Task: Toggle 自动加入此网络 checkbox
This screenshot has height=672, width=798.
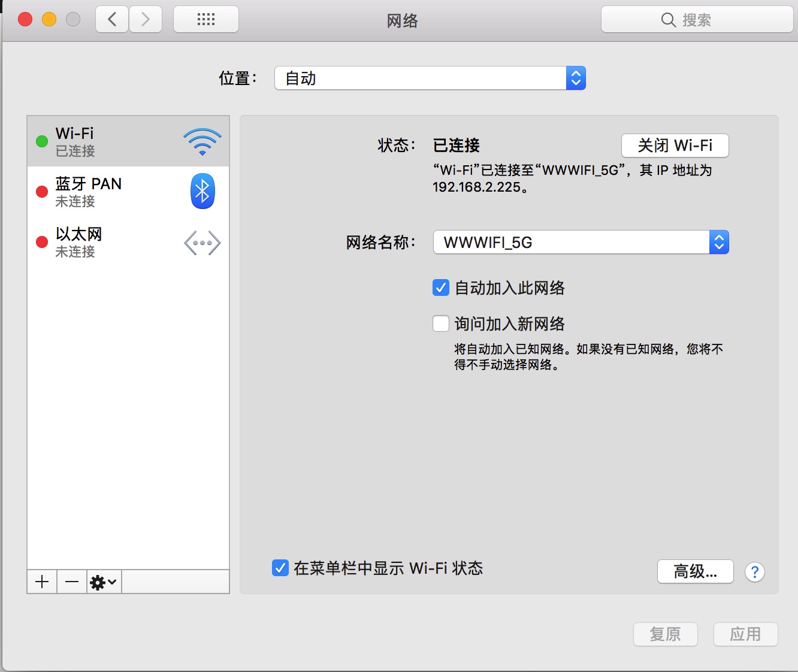Action: 441,288
